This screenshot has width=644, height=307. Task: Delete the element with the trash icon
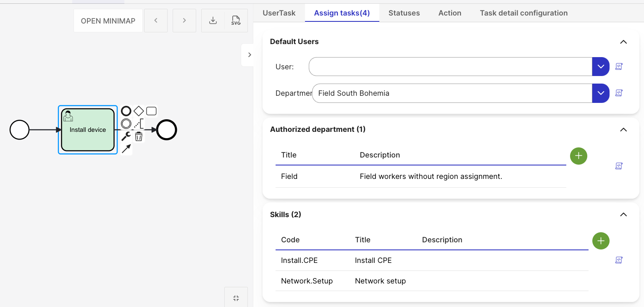(139, 136)
